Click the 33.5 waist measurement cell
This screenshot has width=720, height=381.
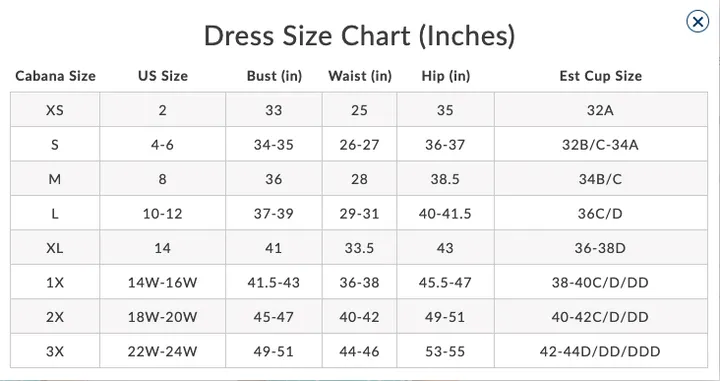click(360, 247)
